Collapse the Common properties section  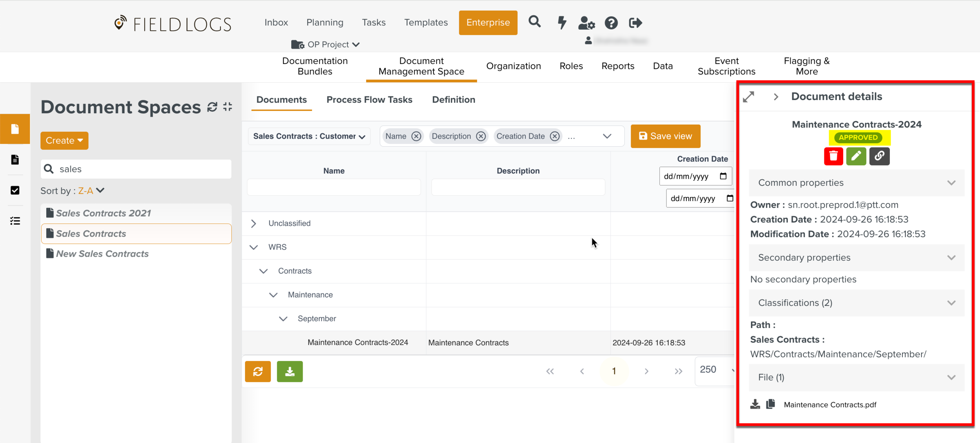click(951, 183)
